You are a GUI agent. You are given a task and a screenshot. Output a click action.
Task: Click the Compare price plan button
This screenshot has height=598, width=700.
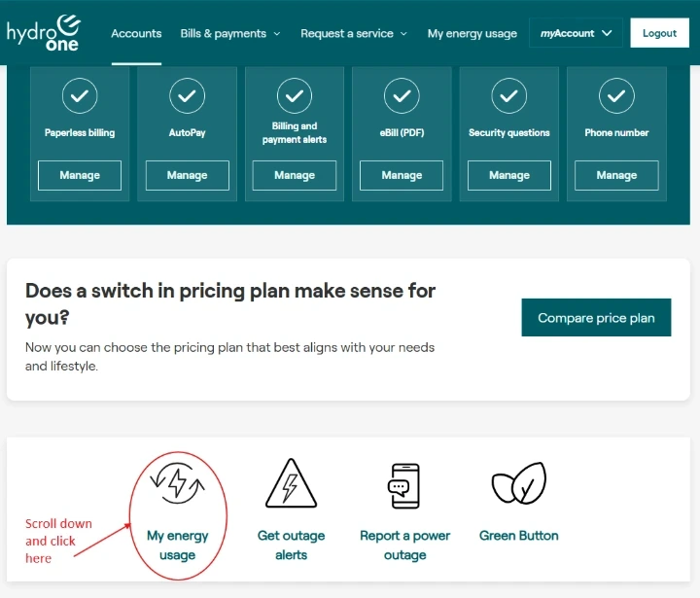[596, 318]
